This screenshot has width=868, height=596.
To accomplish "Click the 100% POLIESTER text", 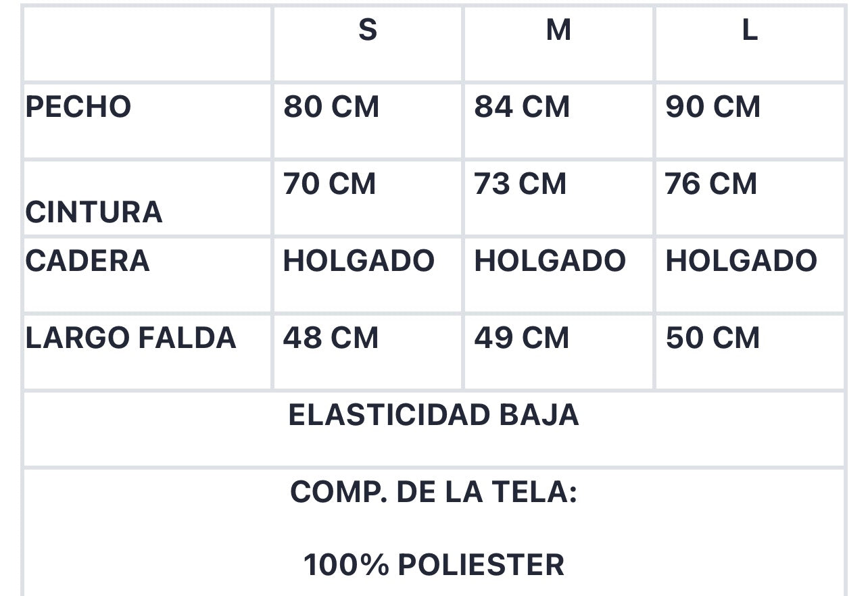I will tap(433, 565).
